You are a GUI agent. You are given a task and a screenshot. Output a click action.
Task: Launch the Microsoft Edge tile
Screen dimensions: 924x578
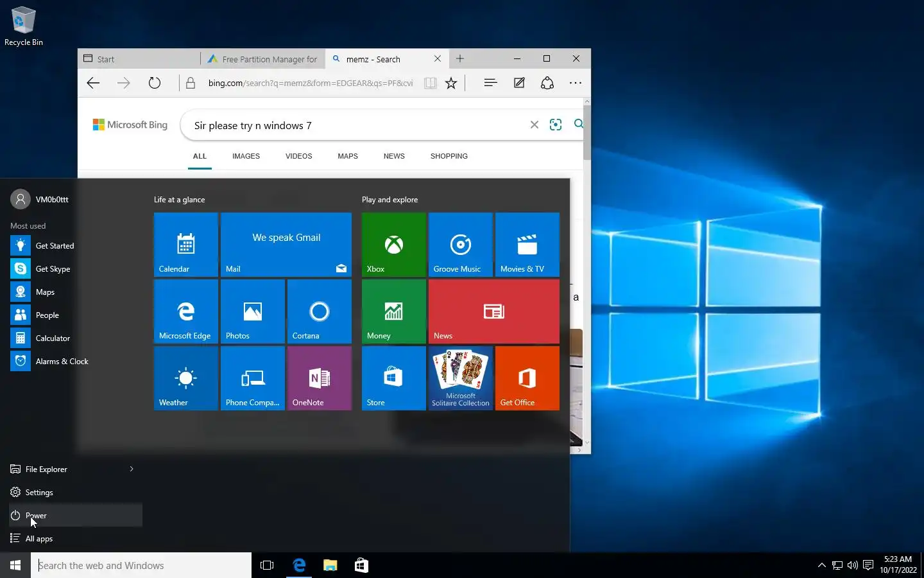click(x=186, y=311)
